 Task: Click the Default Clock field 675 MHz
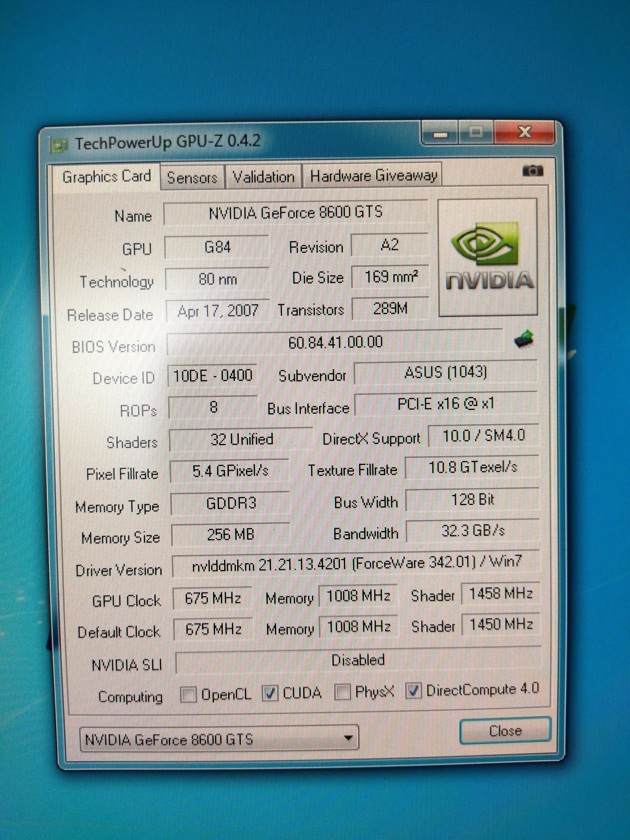pyautogui.click(x=213, y=629)
